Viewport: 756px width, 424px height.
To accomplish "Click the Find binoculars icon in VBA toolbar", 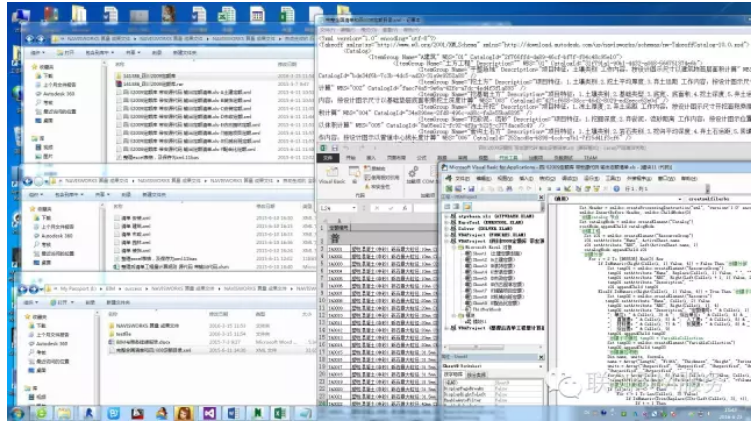I will tap(509, 189).
